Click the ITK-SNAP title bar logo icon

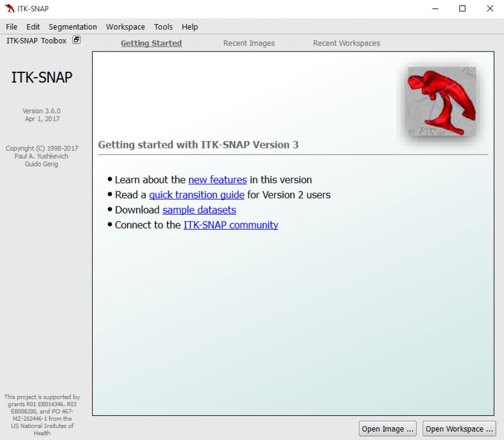[9, 9]
